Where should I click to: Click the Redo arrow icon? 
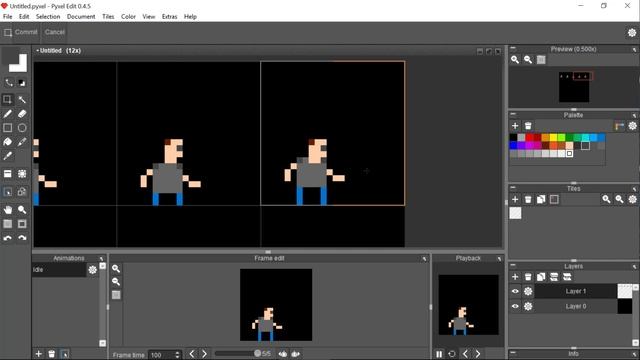point(22,238)
